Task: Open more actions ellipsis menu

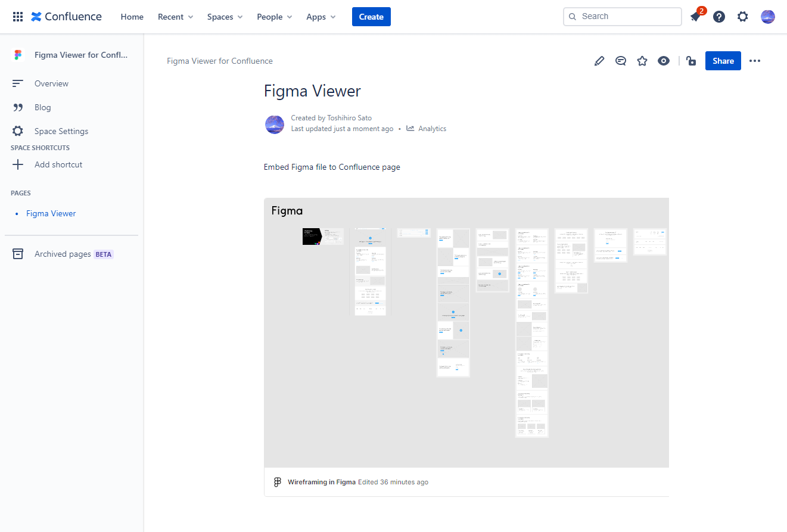Action: (x=755, y=61)
